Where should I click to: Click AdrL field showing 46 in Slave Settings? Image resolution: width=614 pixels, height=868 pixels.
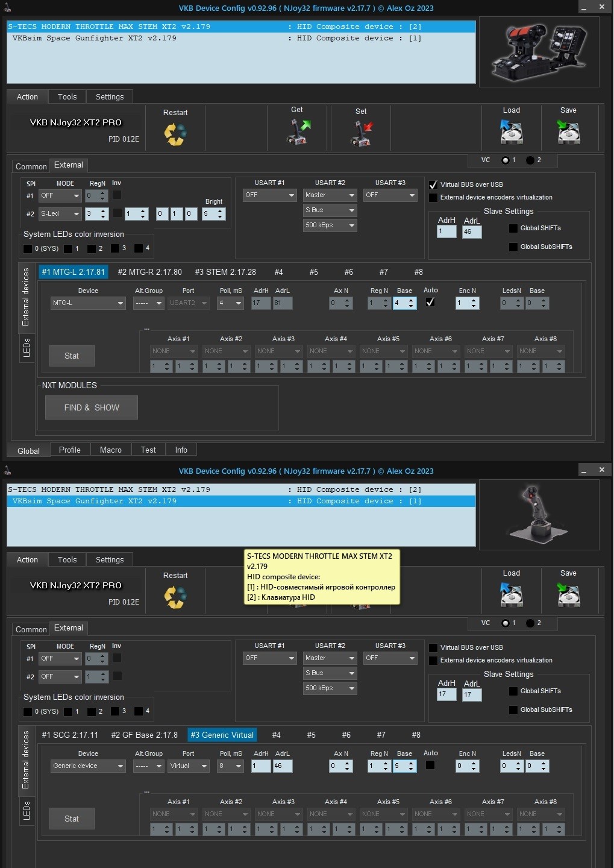(x=472, y=231)
